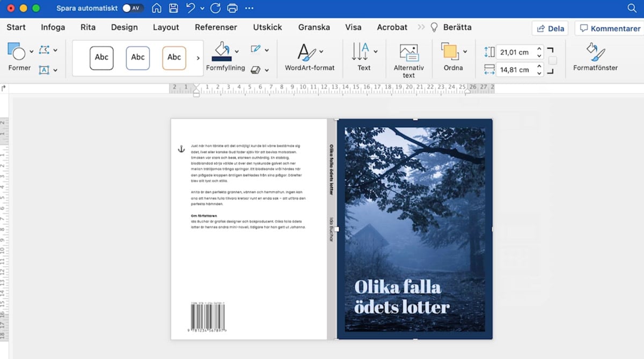Viewport: 644px width, 359px height.
Task: Select the orange outlined Abc shape style
Action: pyautogui.click(x=174, y=58)
